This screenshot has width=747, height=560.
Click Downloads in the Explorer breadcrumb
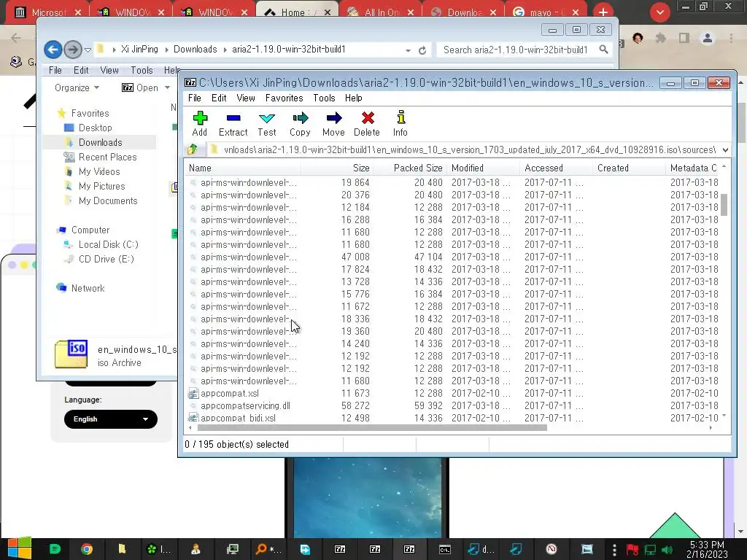tap(195, 49)
